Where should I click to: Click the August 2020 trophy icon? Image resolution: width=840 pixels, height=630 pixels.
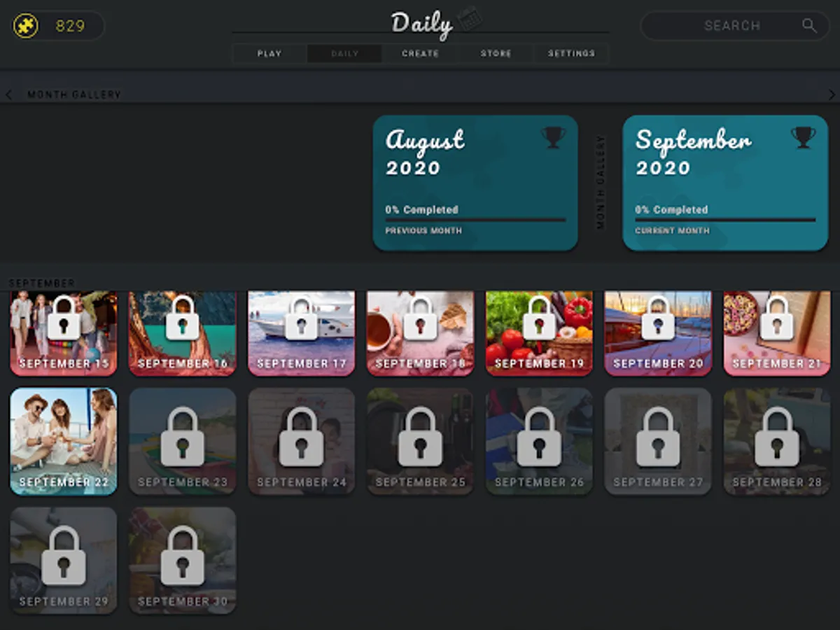coord(553,137)
